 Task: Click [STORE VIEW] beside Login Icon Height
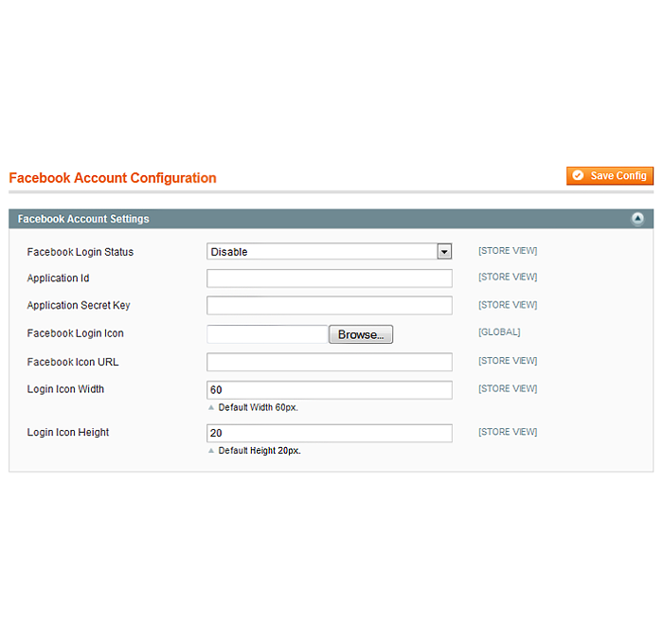(x=508, y=432)
